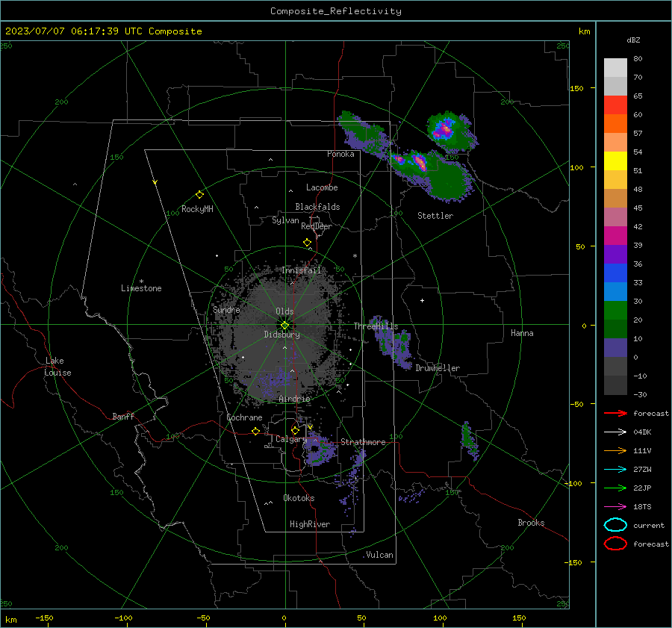Click the Vulcan city label

[x=380, y=555]
